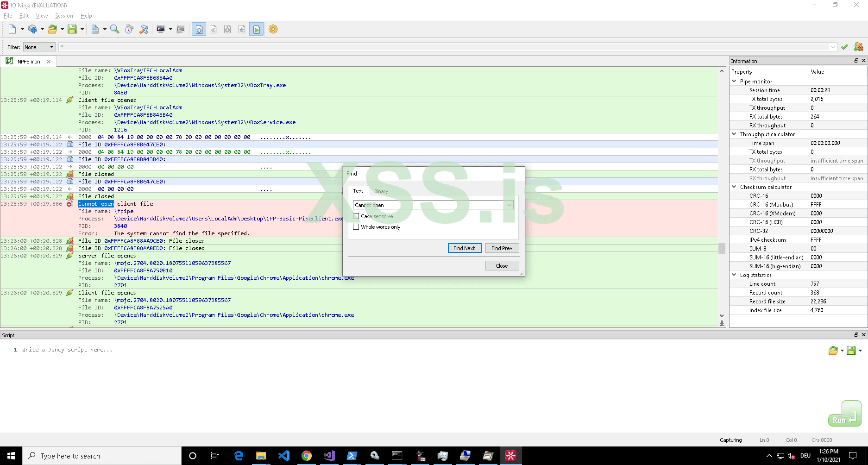
Task: Enable the Whole words only checkbox
Action: click(x=356, y=227)
